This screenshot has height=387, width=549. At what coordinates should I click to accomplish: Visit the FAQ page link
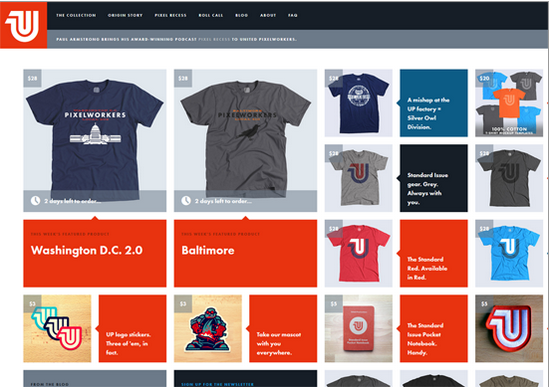click(x=293, y=15)
